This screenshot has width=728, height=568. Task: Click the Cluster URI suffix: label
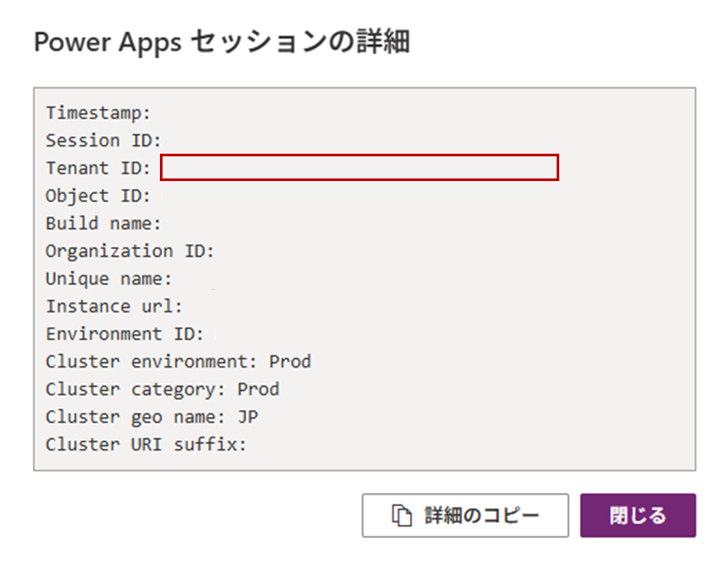coord(146,444)
